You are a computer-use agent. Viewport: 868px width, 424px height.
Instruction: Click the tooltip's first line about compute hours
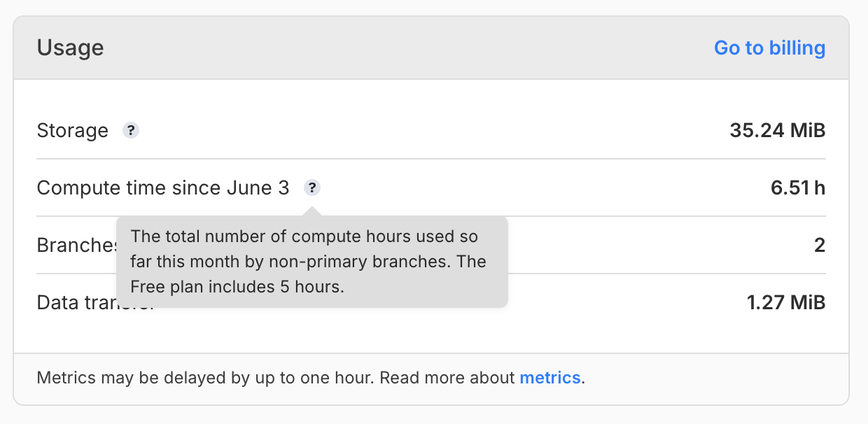point(304,236)
